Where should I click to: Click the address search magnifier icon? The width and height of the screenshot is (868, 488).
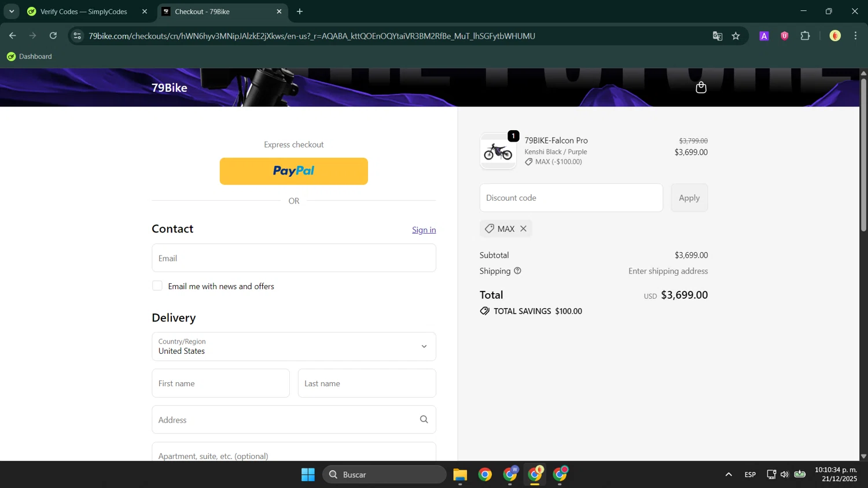click(x=424, y=420)
